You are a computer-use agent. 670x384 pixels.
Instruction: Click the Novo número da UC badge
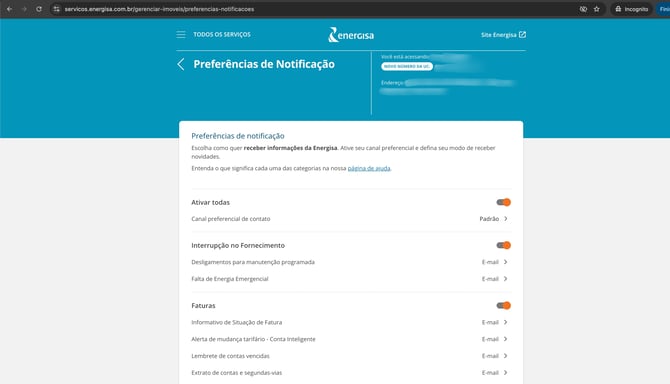pyautogui.click(x=407, y=66)
